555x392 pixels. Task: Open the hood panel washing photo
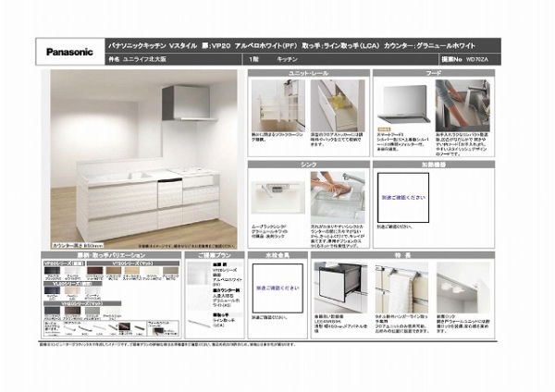(x=462, y=105)
